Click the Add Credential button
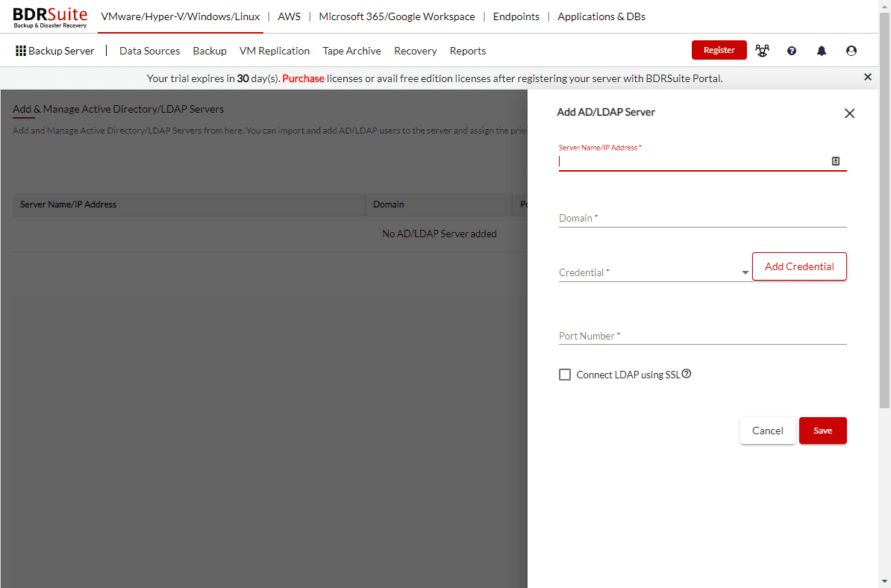Image resolution: width=891 pixels, height=588 pixels. point(799,266)
